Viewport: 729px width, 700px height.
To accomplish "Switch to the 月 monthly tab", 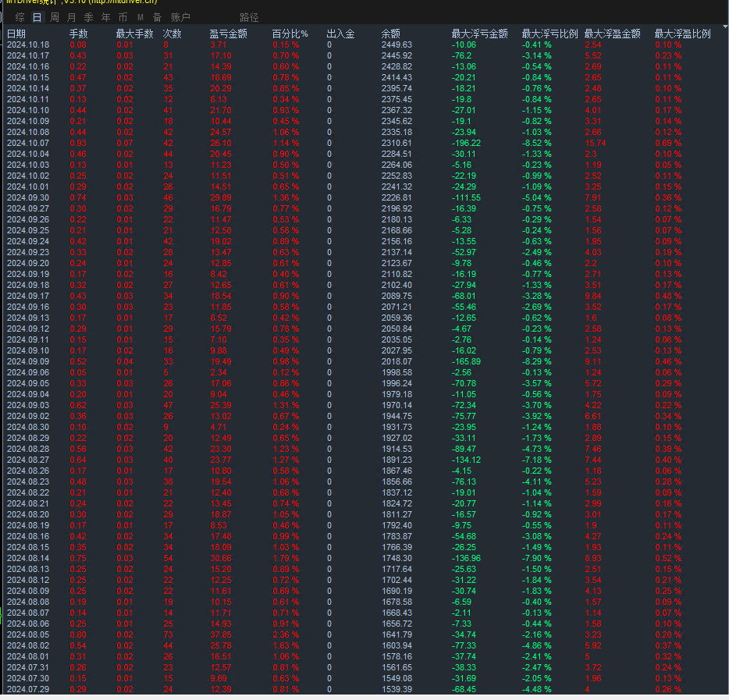I will (x=71, y=18).
